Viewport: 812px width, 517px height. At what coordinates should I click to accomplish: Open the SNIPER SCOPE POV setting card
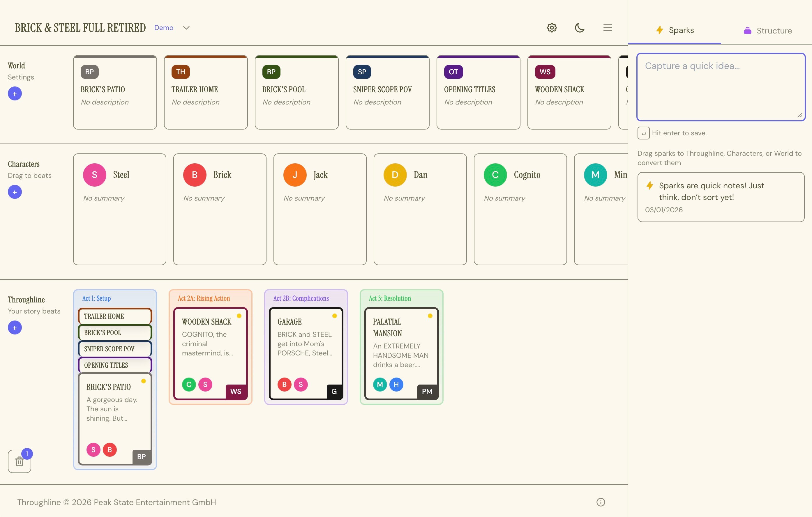387,92
